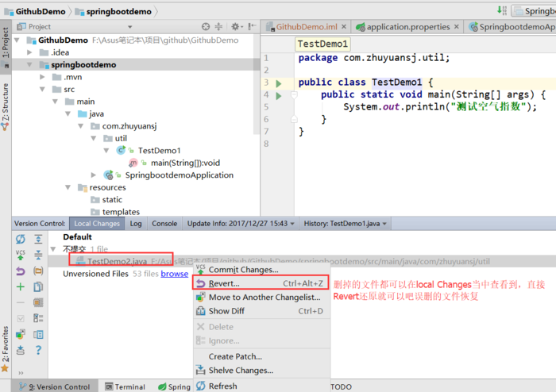The width and height of the screenshot is (556, 392).
Task: Select Shelve Changes... menu item
Action: point(261,371)
